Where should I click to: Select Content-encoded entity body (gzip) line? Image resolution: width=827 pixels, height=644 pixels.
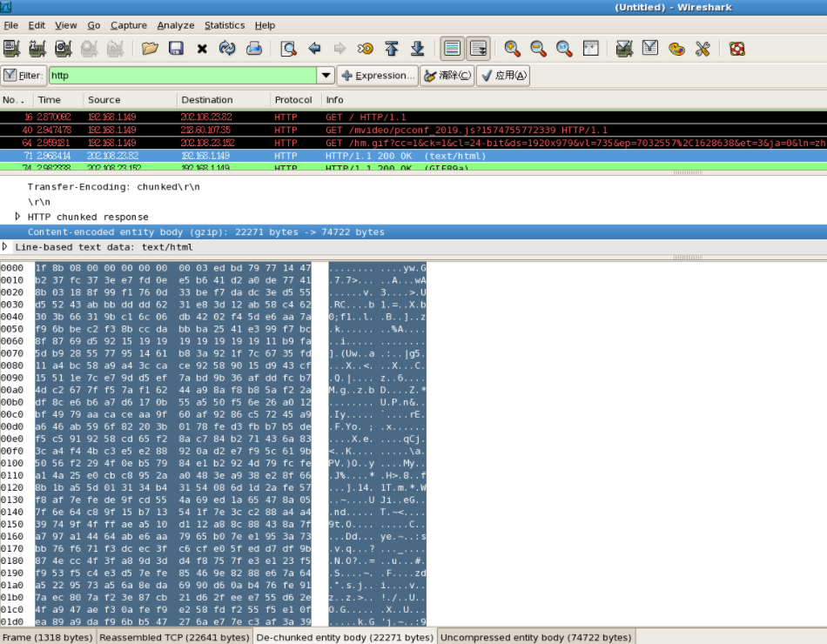click(413, 231)
